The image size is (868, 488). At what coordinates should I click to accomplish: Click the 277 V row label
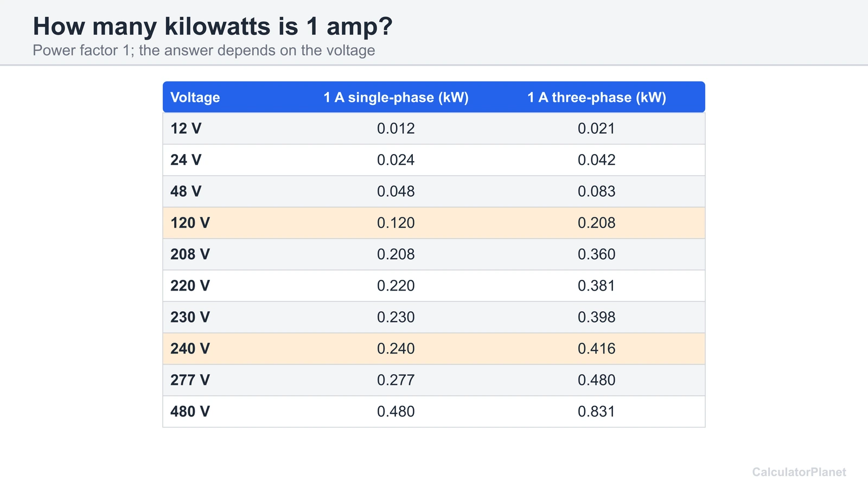pos(190,380)
